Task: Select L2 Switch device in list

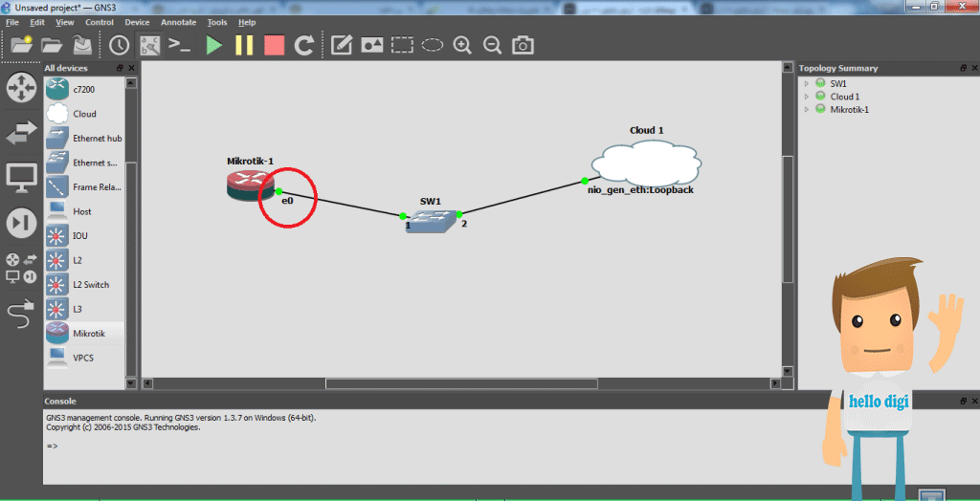Action: pyautogui.click(x=84, y=284)
